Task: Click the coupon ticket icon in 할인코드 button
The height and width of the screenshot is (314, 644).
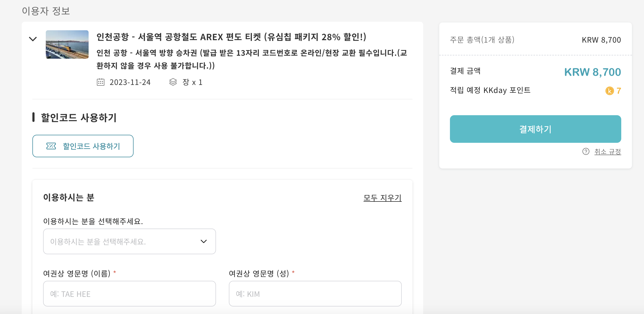Action: click(x=51, y=146)
